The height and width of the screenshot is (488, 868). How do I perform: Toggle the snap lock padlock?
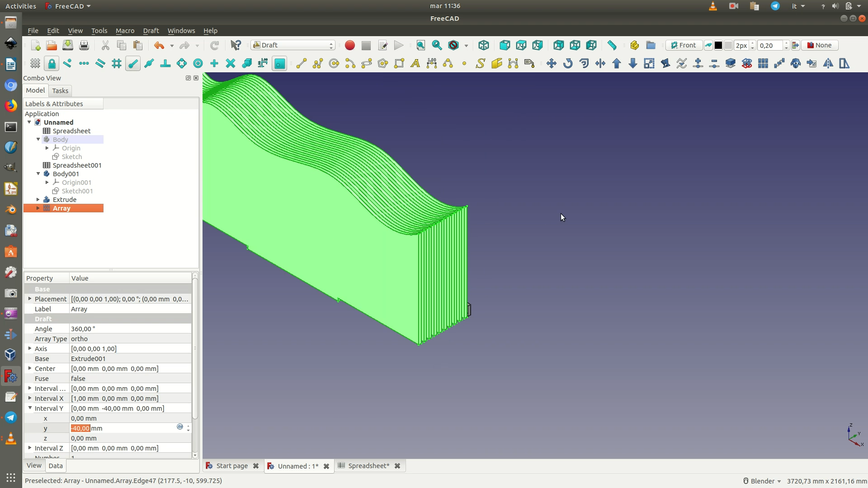point(52,63)
